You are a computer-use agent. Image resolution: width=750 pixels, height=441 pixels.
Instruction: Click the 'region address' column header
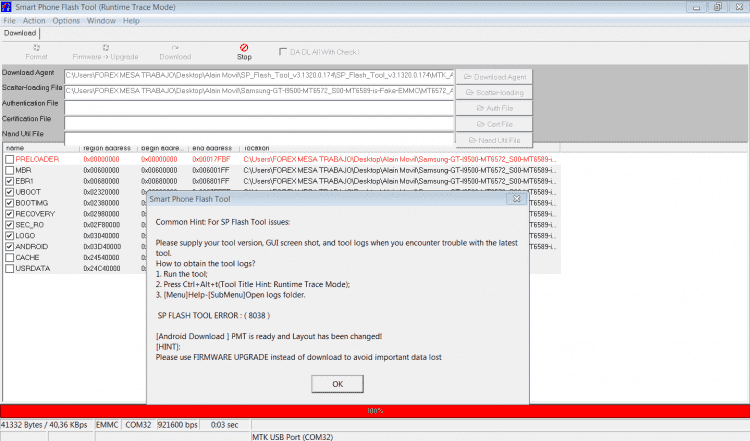click(x=108, y=148)
